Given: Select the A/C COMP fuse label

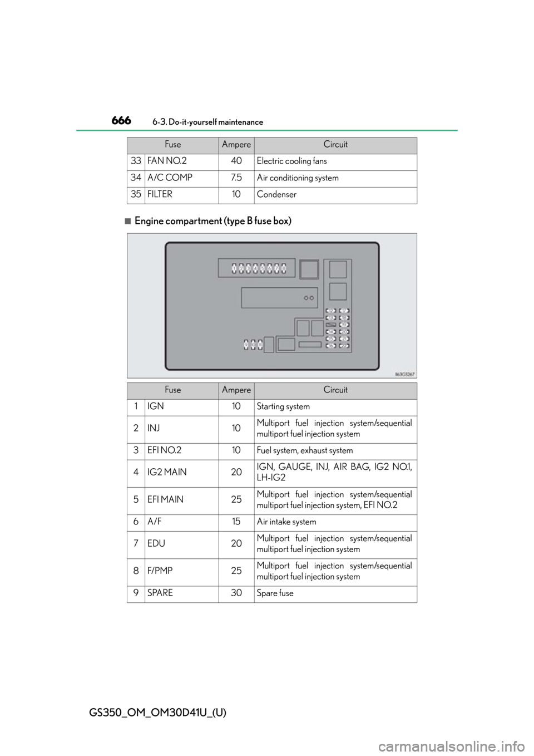Looking at the screenshot, I should [170, 178].
